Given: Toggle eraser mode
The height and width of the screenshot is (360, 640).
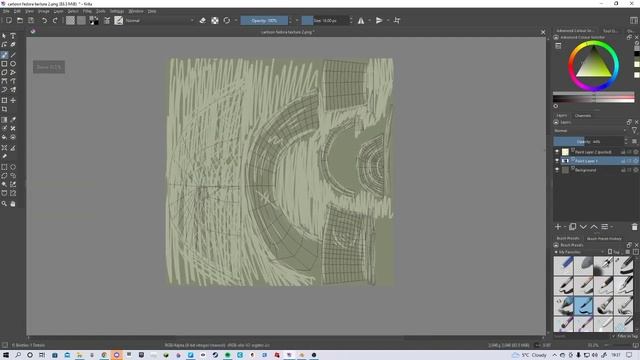Looking at the screenshot, I should (x=203, y=20).
